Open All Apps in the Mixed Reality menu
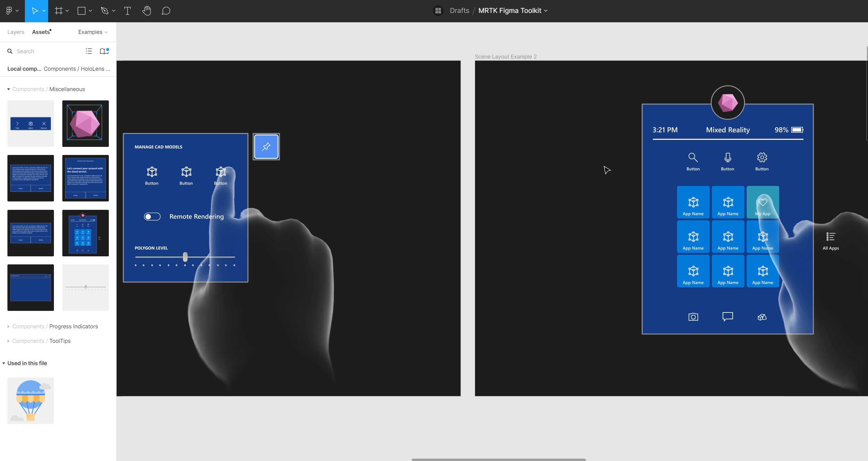The width and height of the screenshot is (868, 461). [x=830, y=240]
